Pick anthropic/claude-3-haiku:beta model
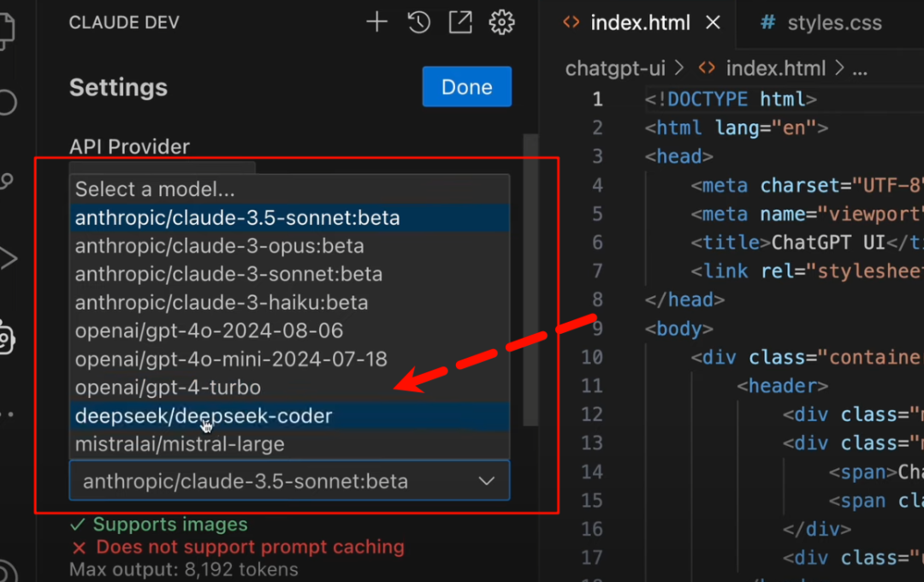 click(x=289, y=302)
